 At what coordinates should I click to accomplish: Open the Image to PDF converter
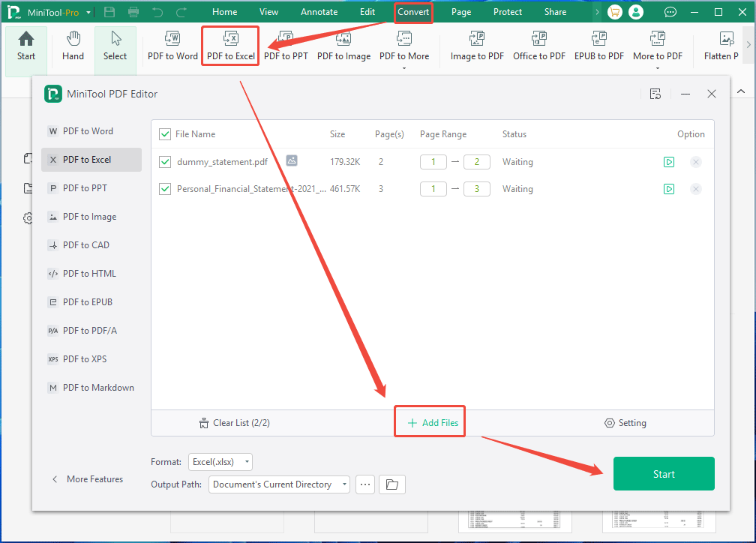pyautogui.click(x=477, y=46)
